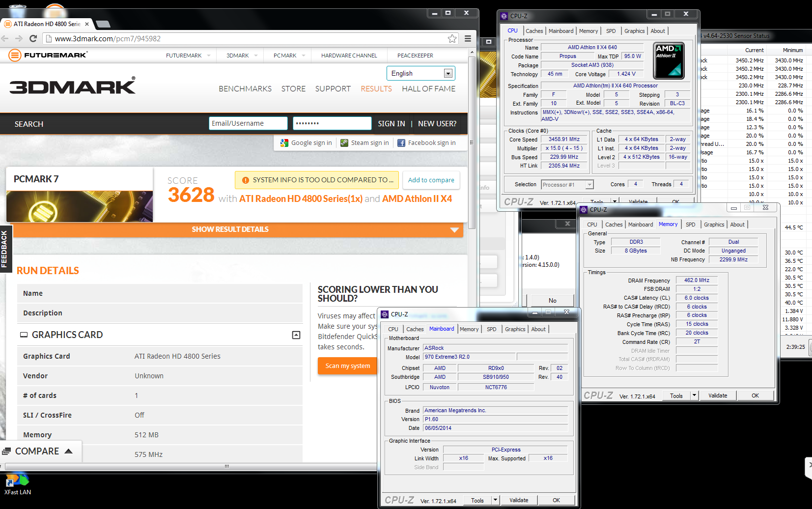
Task: Click the No button in background dialog
Action: [x=553, y=300]
